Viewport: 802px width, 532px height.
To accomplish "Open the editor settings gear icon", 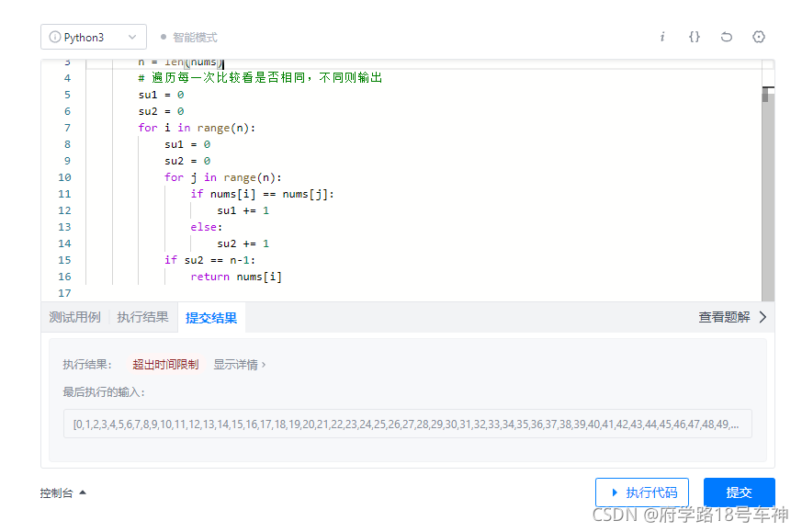I will 759,37.
